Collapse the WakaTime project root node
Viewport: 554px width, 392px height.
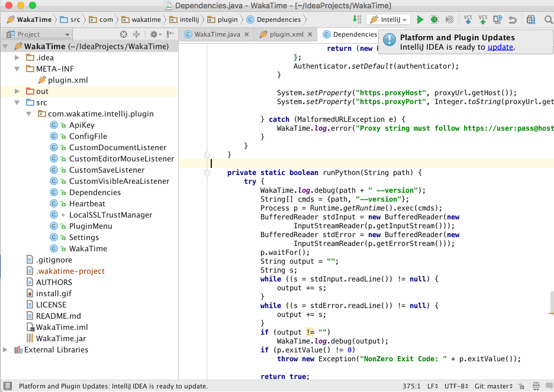click(5, 46)
